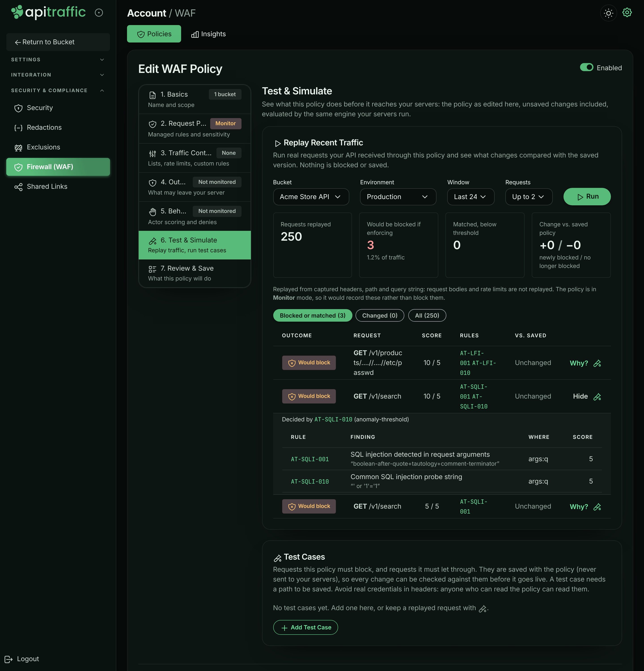The width and height of the screenshot is (644, 671).
Task: Expand the Settings sidebar section
Action: click(x=58, y=59)
